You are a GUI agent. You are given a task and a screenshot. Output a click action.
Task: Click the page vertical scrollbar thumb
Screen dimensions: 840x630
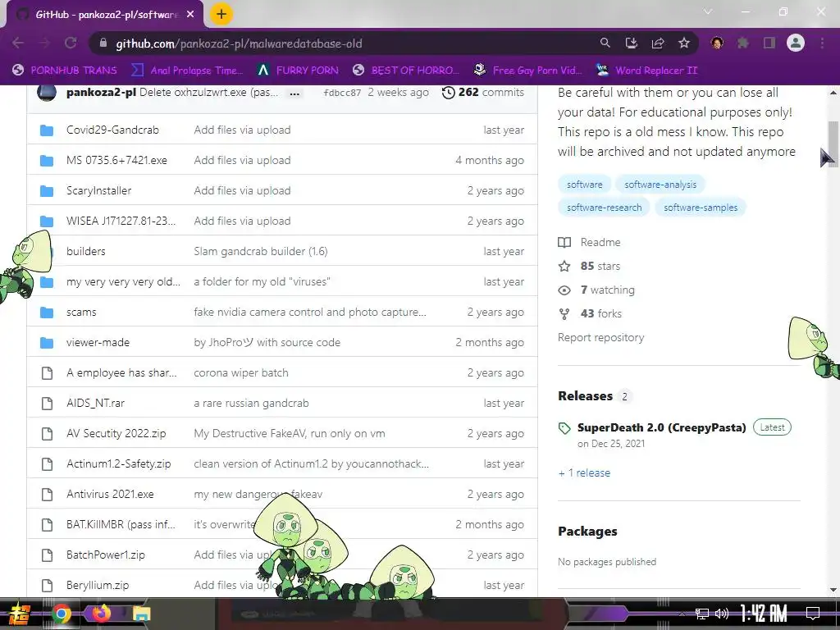click(x=833, y=144)
